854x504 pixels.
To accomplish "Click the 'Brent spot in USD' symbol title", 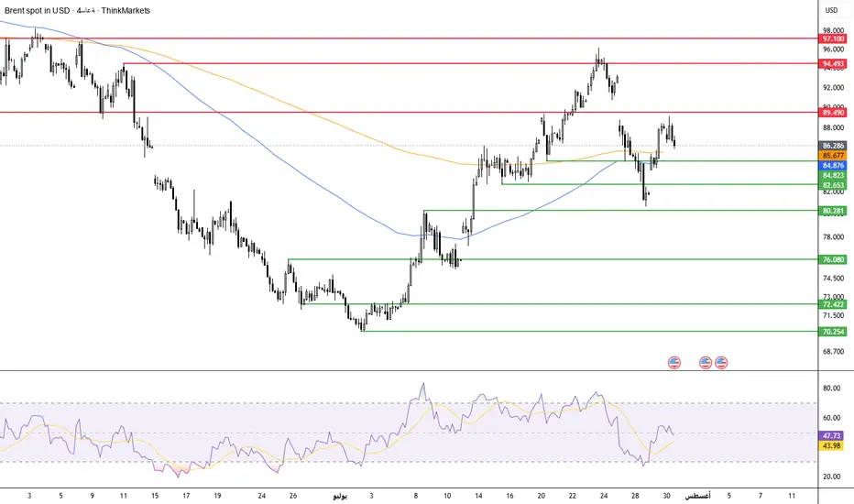I will click(37, 10).
